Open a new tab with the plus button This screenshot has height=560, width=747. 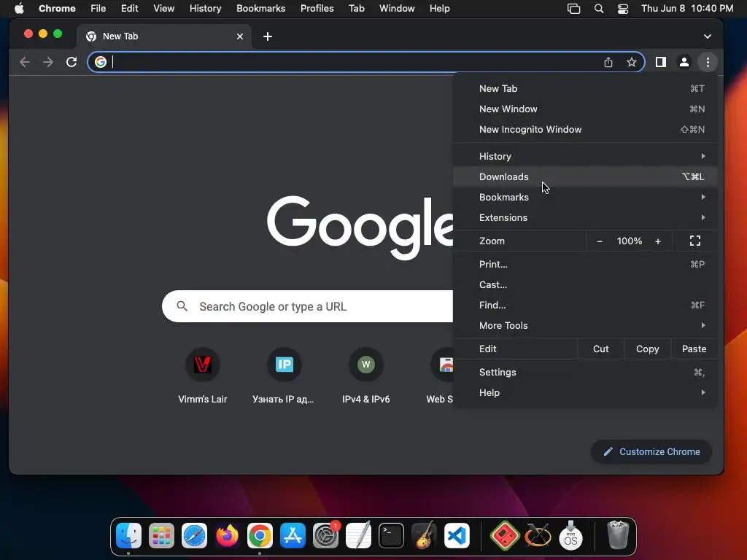(x=268, y=36)
